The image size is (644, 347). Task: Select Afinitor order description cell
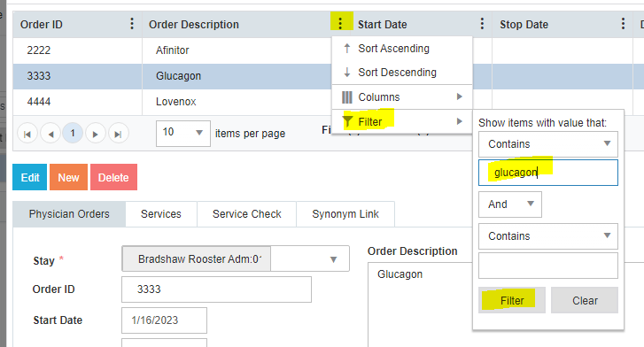(237, 50)
